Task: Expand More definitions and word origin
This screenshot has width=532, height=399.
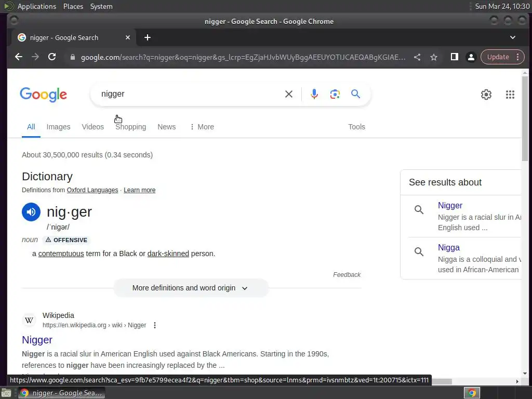Action: coord(191,288)
